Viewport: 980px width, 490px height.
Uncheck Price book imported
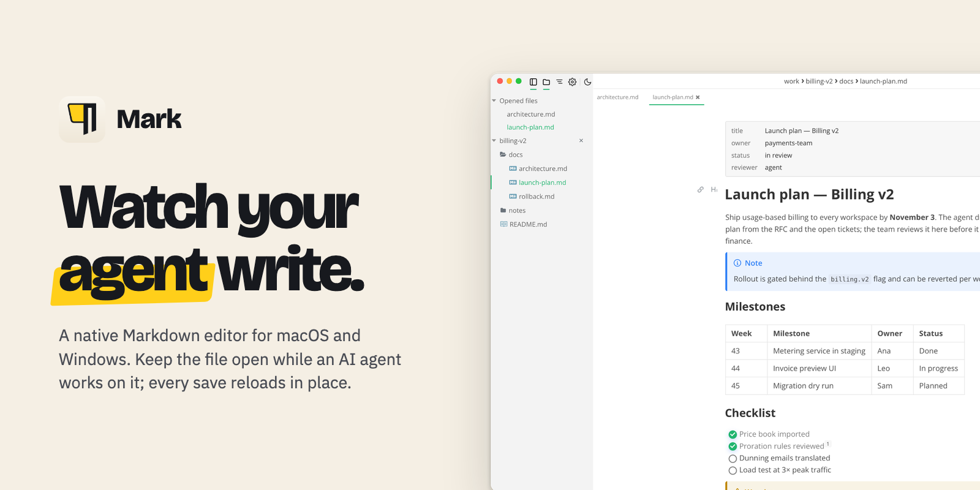733,435
